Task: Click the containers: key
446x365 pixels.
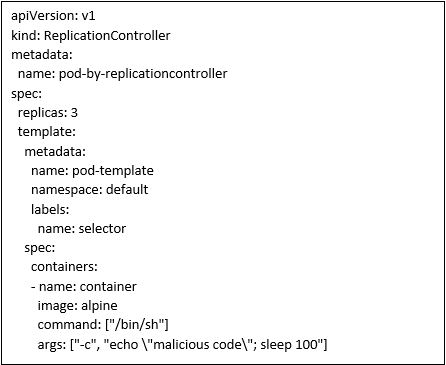Action: click(x=64, y=267)
